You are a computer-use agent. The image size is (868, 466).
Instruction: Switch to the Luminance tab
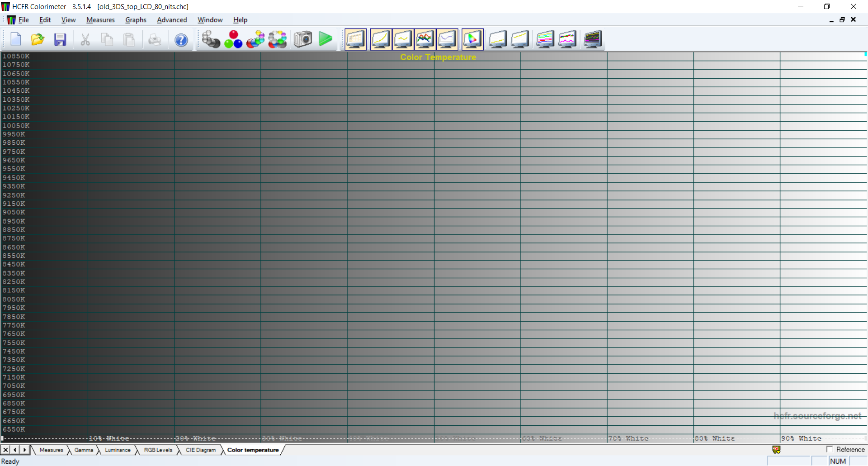(x=118, y=450)
